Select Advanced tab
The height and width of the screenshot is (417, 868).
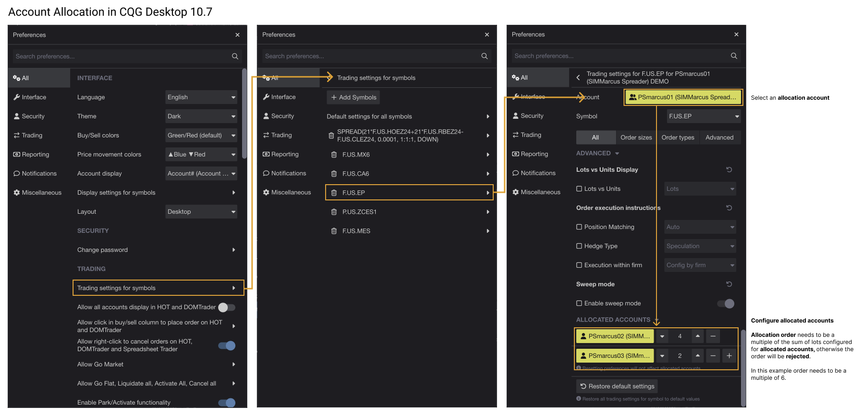pyautogui.click(x=720, y=137)
